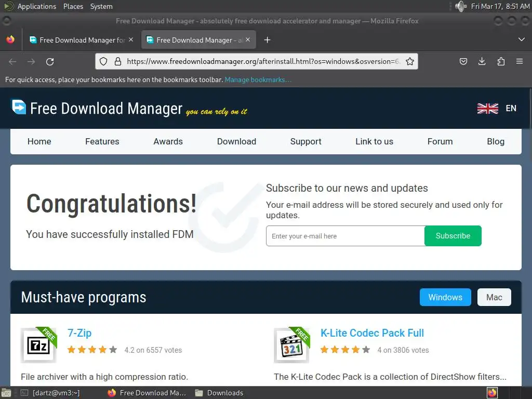Open the Save to Pocket icon
The height and width of the screenshot is (399, 532).
463,61
